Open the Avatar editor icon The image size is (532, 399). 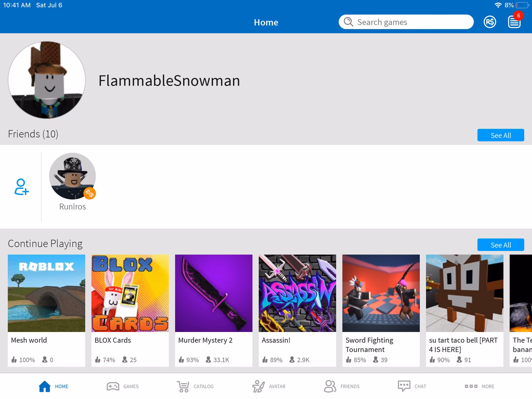coord(258,386)
